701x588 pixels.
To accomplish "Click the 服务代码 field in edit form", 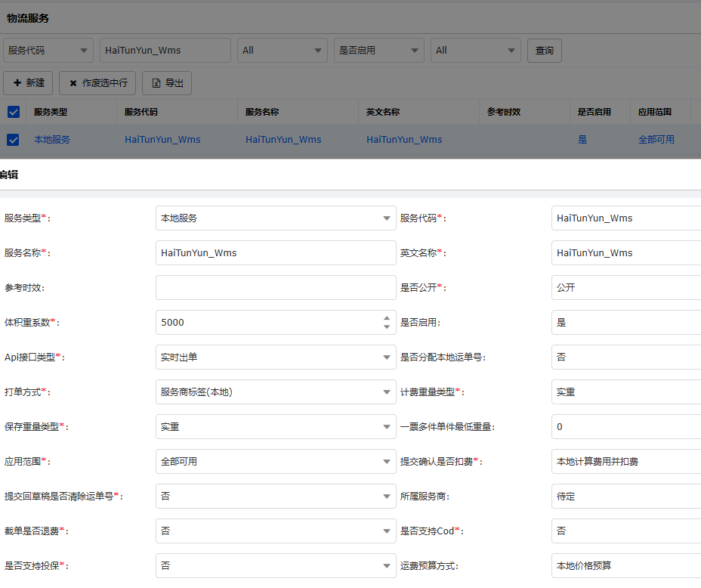I will pyautogui.click(x=626, y=218).
